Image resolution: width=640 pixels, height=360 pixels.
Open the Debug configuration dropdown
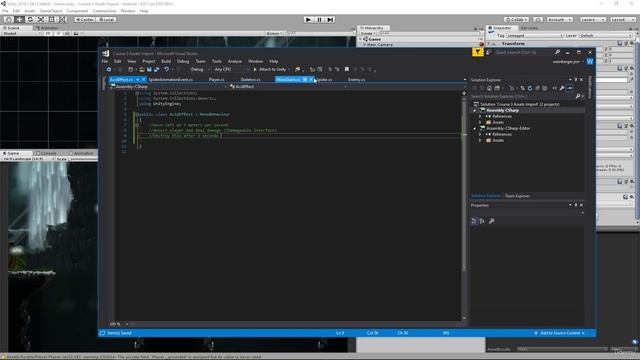(200, 69)
